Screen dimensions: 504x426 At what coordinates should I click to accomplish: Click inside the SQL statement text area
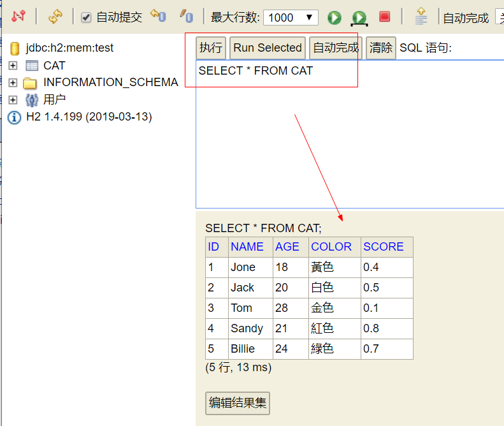[350, 134]
